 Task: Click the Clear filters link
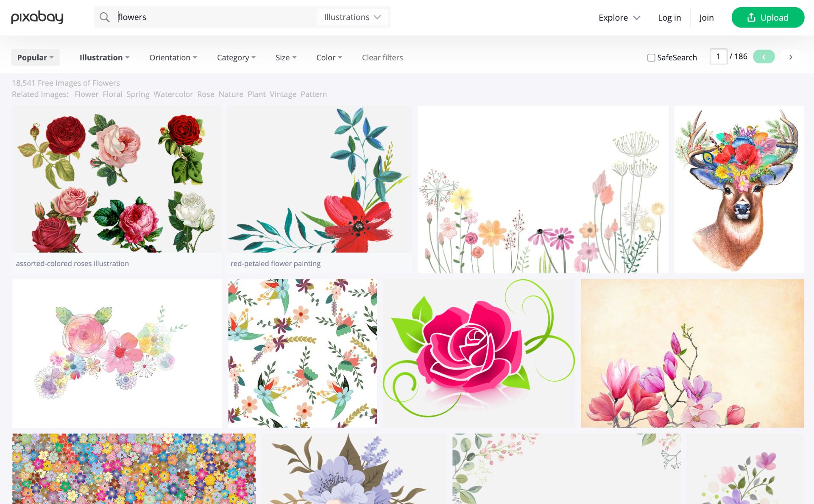[382, 58]
